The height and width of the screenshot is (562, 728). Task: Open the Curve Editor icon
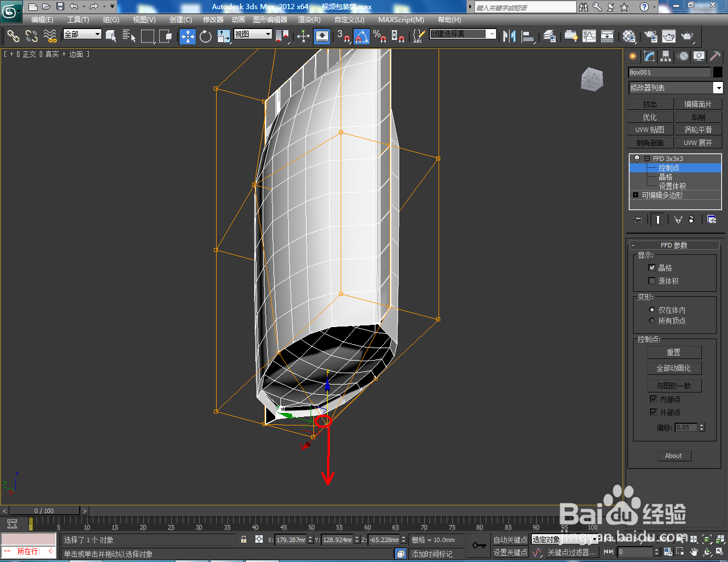[589, 36]
